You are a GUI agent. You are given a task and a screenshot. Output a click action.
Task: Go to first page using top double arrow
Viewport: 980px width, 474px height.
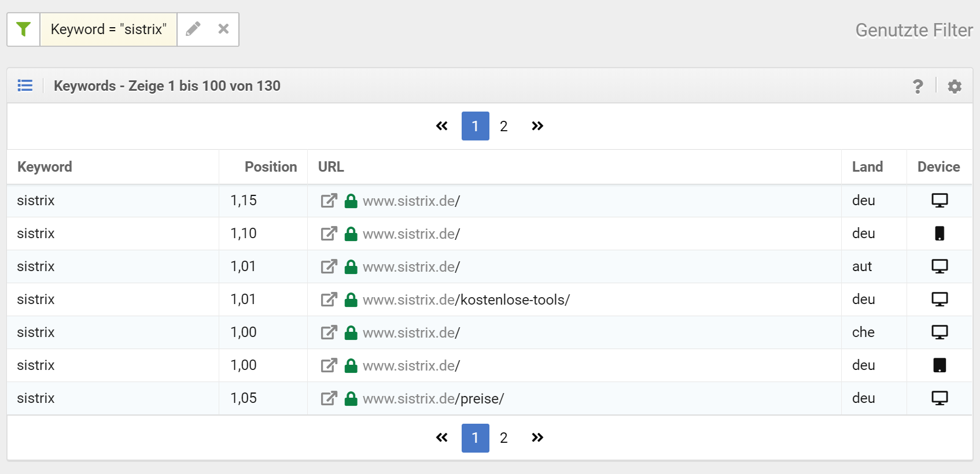pyautogui.click(x=442, y=126)
